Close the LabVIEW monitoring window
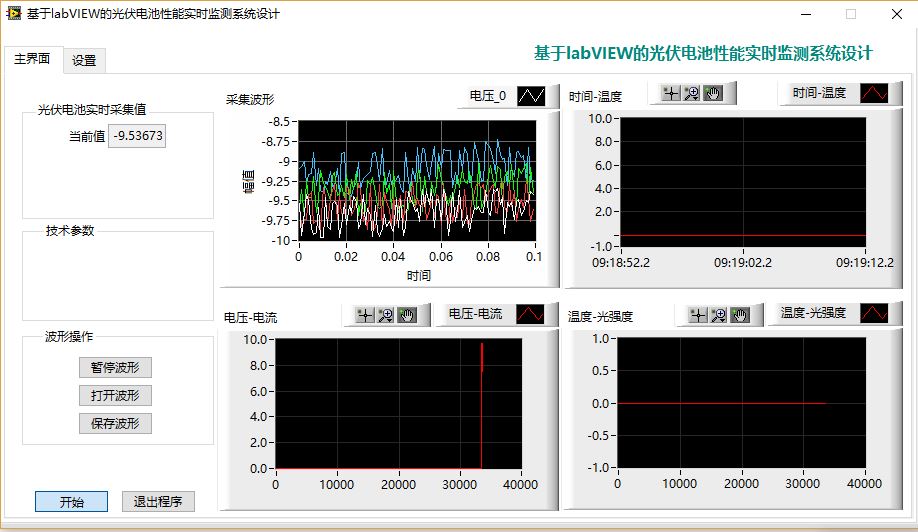The image size is (918, 532). click(896, 14)
